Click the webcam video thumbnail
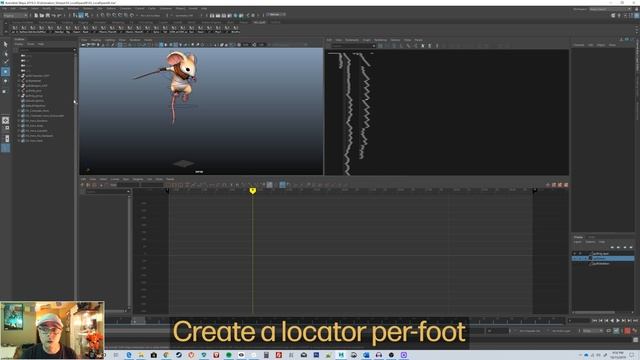Image resolution: width=640 pixels, height=360 pixels. [52, 330]
